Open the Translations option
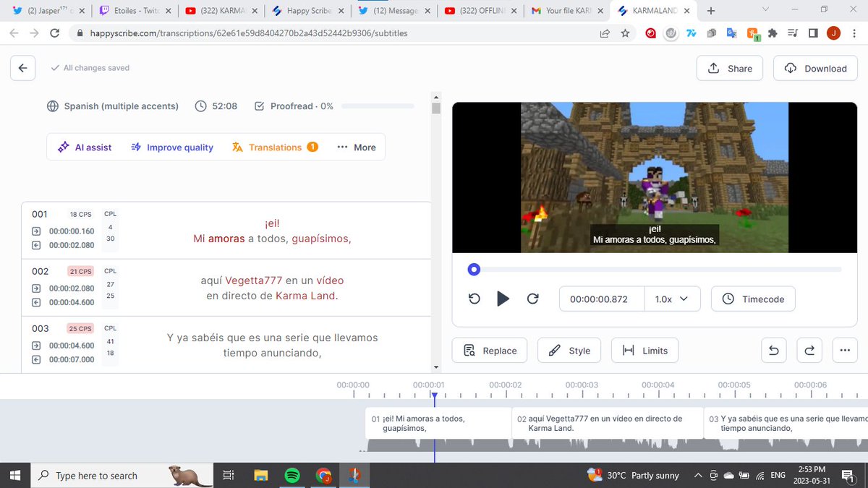The height and width of the screenshot is (488, 868). [x=275, y=147]
